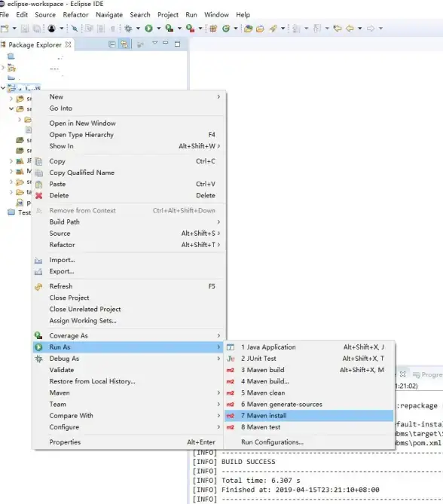The width and height of the screenshot is (443, 504).
Task: Select 1 Java Application option
Action: (309, 347)
